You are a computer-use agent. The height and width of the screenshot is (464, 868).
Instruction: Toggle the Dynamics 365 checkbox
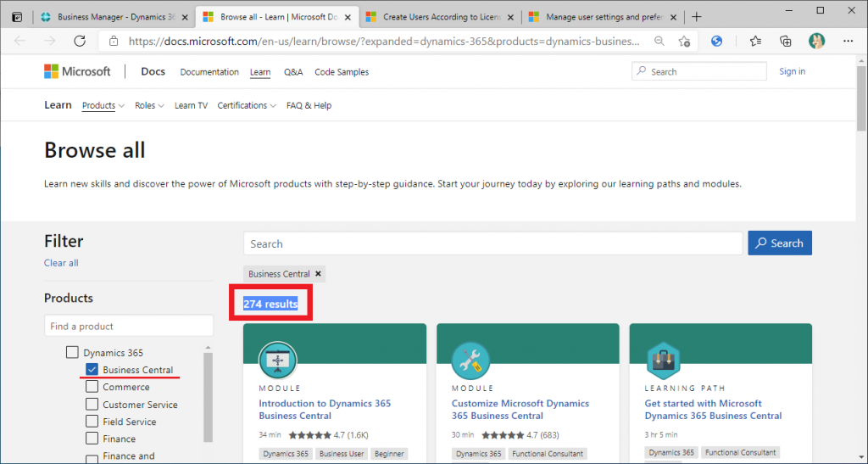coord(73,352)
